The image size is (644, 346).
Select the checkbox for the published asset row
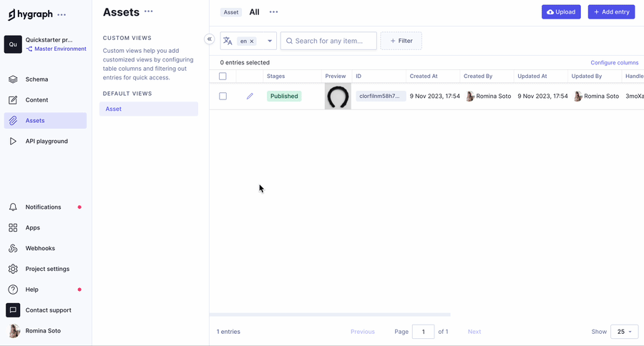click(223, 96)
